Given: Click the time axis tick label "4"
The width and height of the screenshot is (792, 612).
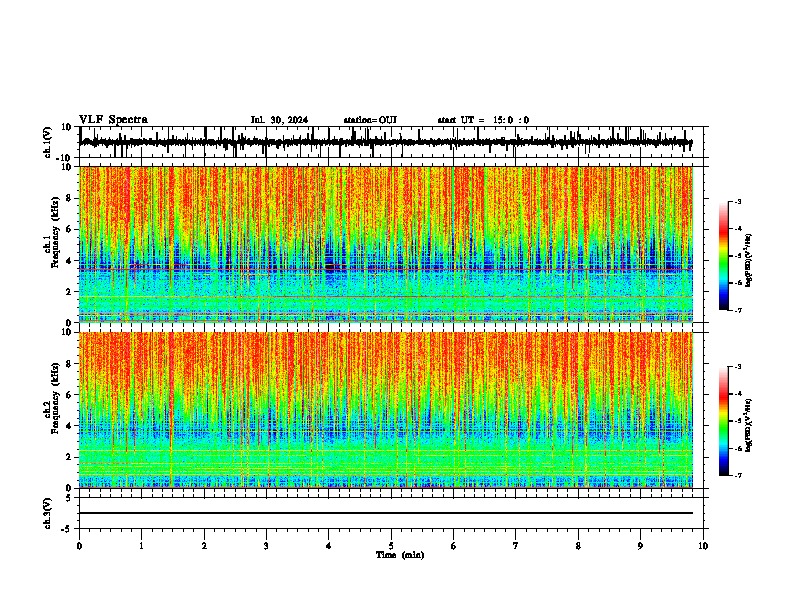Looking at the screenshot, I should [x=329, y=546].
